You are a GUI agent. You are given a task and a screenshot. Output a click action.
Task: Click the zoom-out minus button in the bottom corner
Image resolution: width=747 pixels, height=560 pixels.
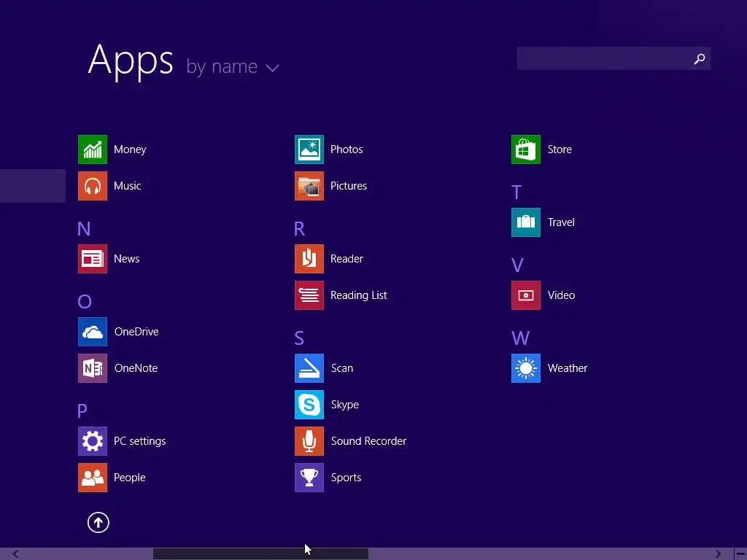741,554
